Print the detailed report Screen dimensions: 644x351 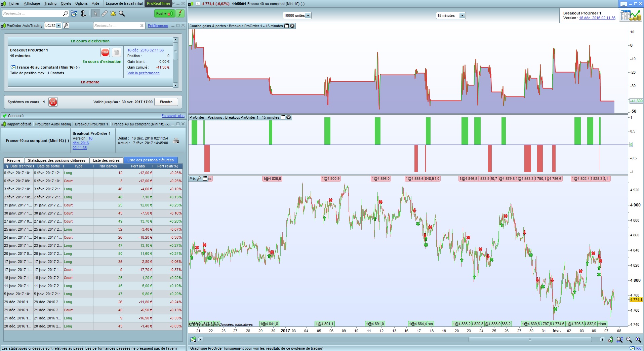coord(176,141)
